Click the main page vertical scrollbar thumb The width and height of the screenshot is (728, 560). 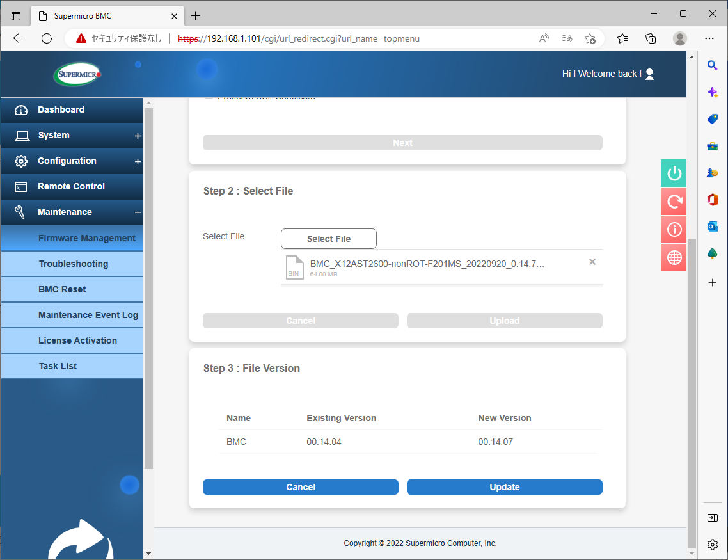[x=692, y=393]
